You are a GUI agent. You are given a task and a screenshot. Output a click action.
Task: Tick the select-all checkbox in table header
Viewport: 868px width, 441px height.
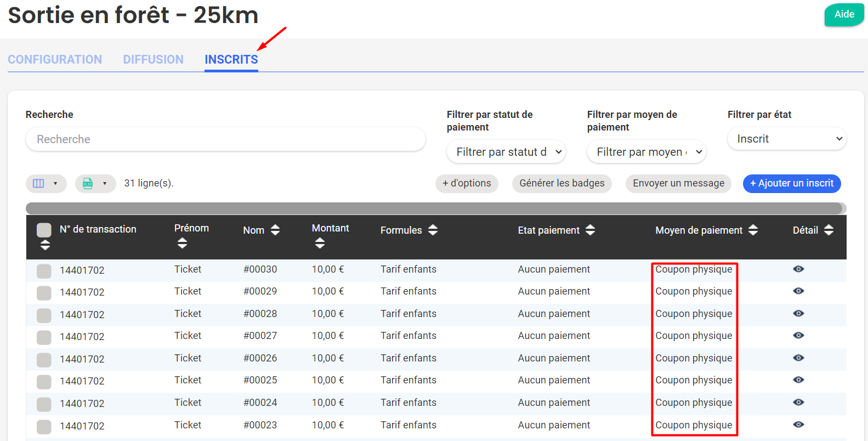(x=44, y=230)
